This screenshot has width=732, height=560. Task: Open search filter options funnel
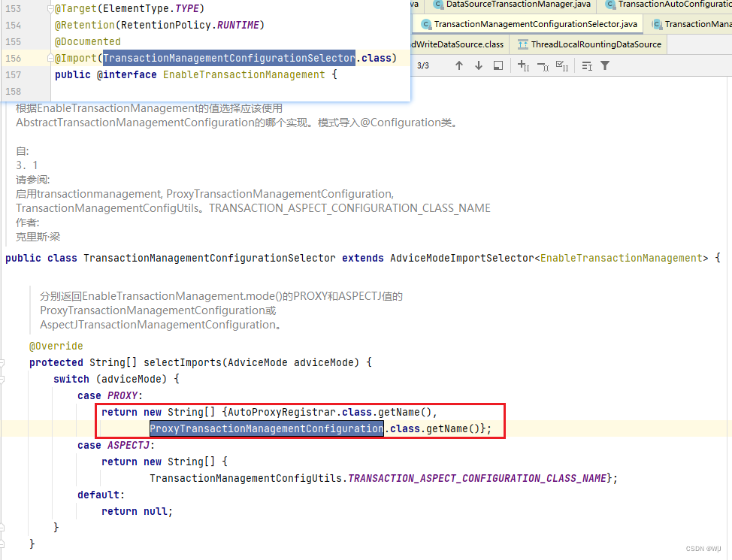(x=605, y=66)
